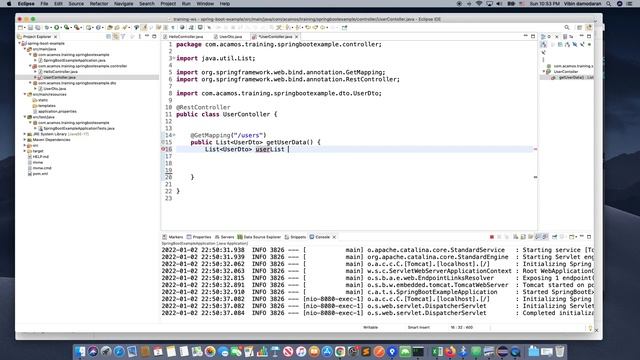The width and height of the screenshot is (640, 360).
Task: Click the 'Writable' status bar entry
Action: (x=371, y=327)
